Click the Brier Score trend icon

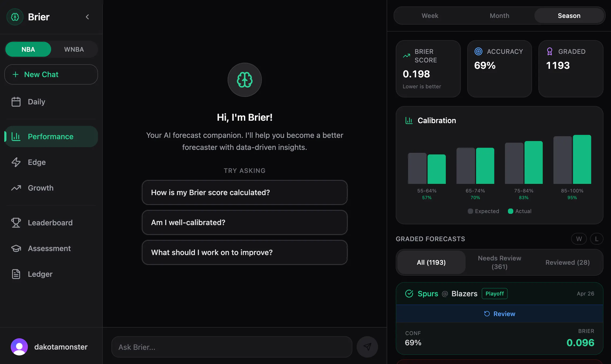click(406, 56)
